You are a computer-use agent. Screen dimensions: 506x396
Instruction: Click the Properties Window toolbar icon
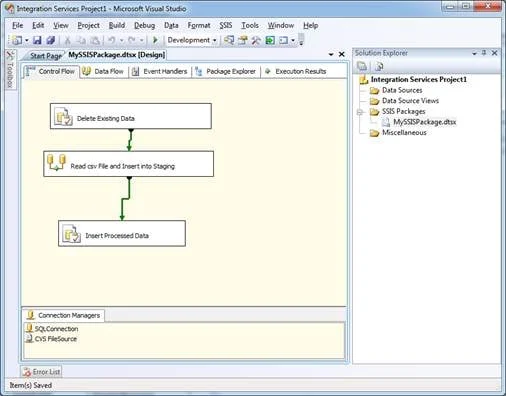pyautogui.click(x=243, y=40)
